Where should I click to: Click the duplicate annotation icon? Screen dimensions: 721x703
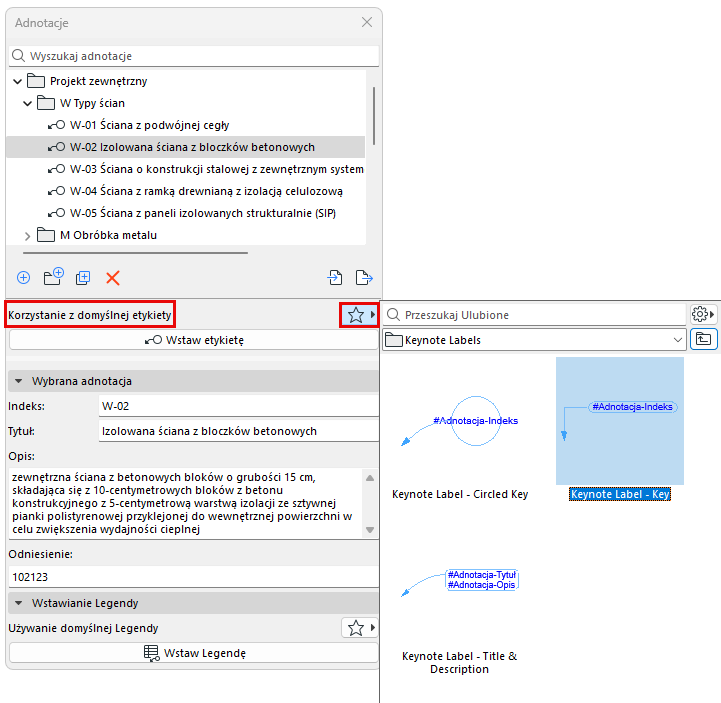click(x=83, y=278)
